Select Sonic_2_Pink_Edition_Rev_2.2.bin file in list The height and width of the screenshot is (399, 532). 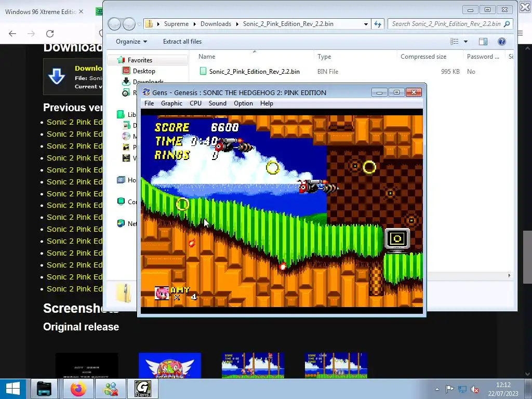(254, 72)
